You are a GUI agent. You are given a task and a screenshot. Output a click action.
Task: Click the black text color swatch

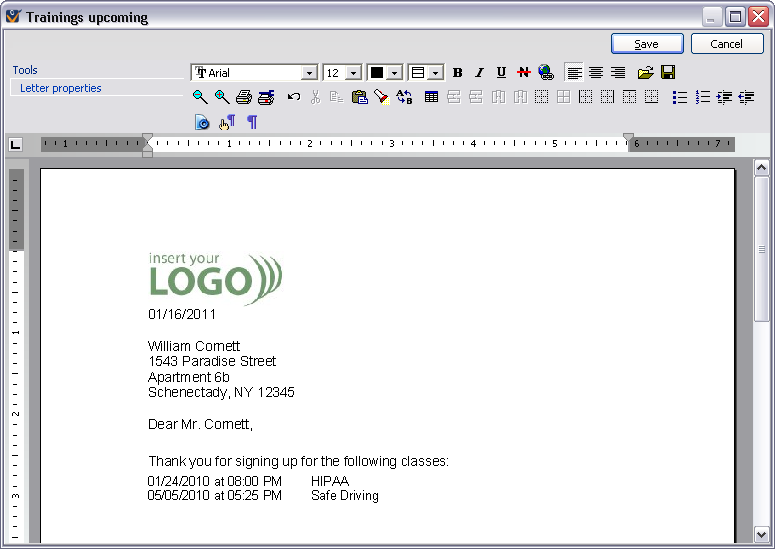click(x=377, y=73)
